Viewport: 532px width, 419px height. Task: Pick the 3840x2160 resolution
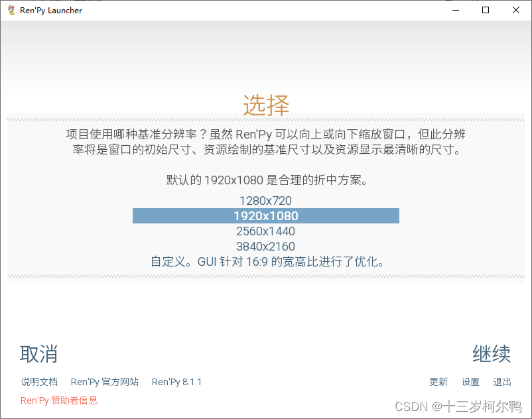click(x=265, y=247)
